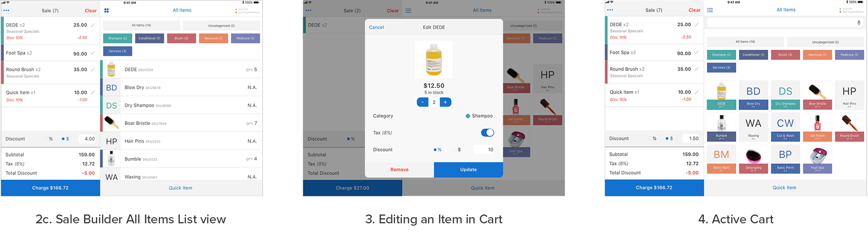Viewport: 868px width, 237px height.
Task: Add the Foot Spa tile in Active Cart grid
Action: [817, 159]
